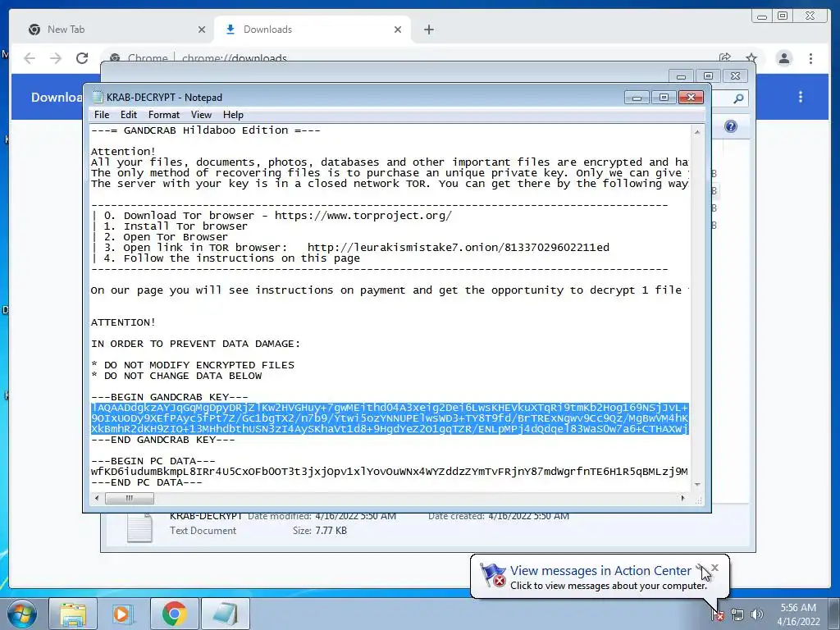The image size is (840, 630).
Task: Close the Downloads browser tab
Action: point(398,30)
